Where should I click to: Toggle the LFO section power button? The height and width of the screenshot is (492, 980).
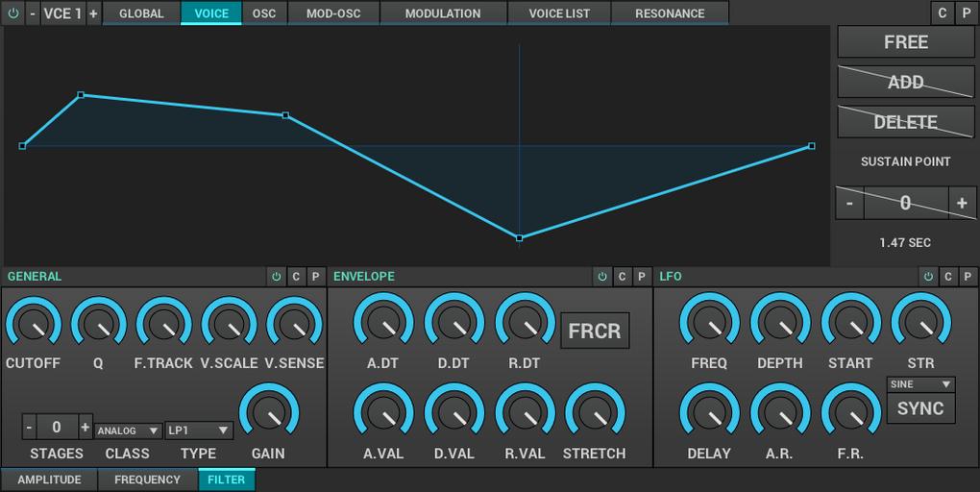(x=928, y=277)
